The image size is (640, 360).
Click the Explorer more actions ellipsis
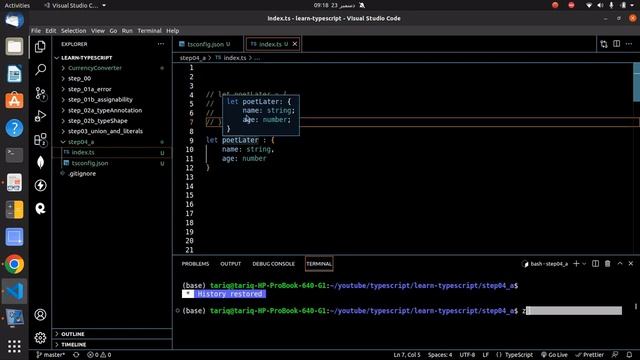pyautogui.click(x=161, y=44)
